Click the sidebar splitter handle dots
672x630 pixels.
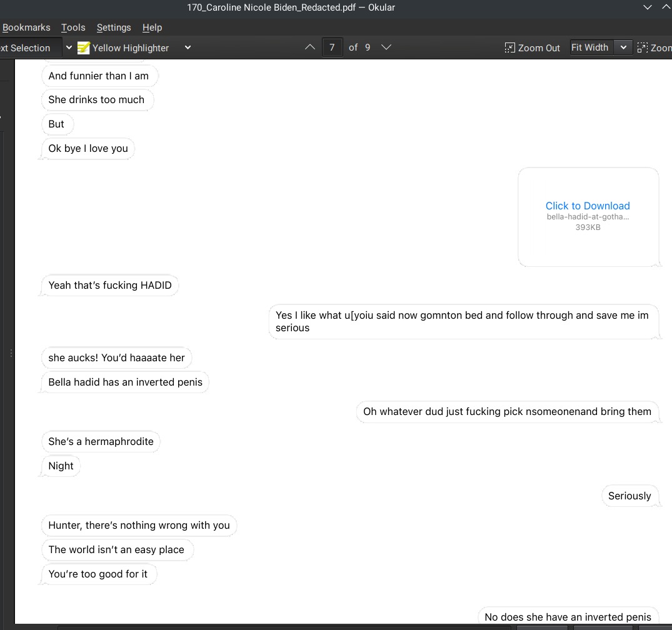[x=11, y=354]
